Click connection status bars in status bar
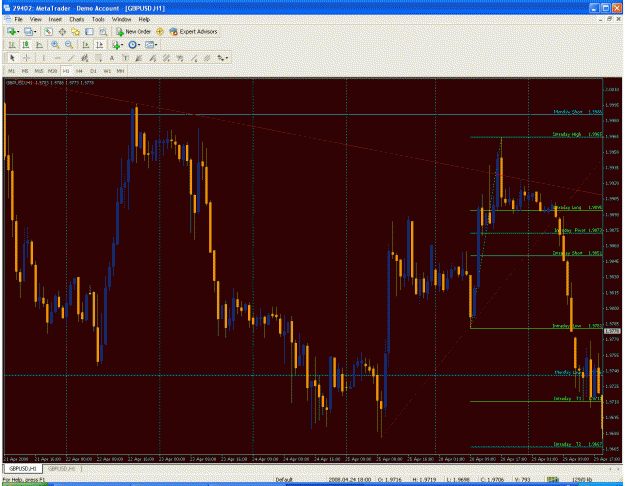 click(x=552, y=480)
